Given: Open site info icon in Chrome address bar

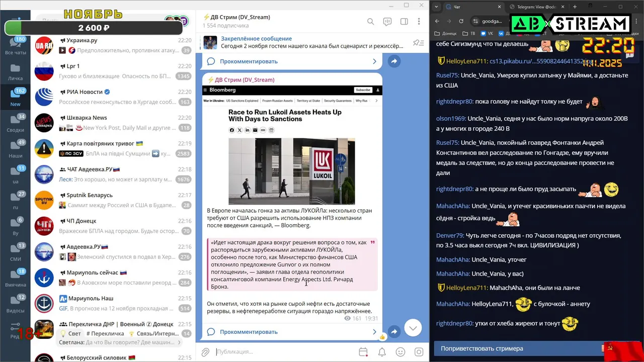Looking at the screenshot, I should point(475,21).
